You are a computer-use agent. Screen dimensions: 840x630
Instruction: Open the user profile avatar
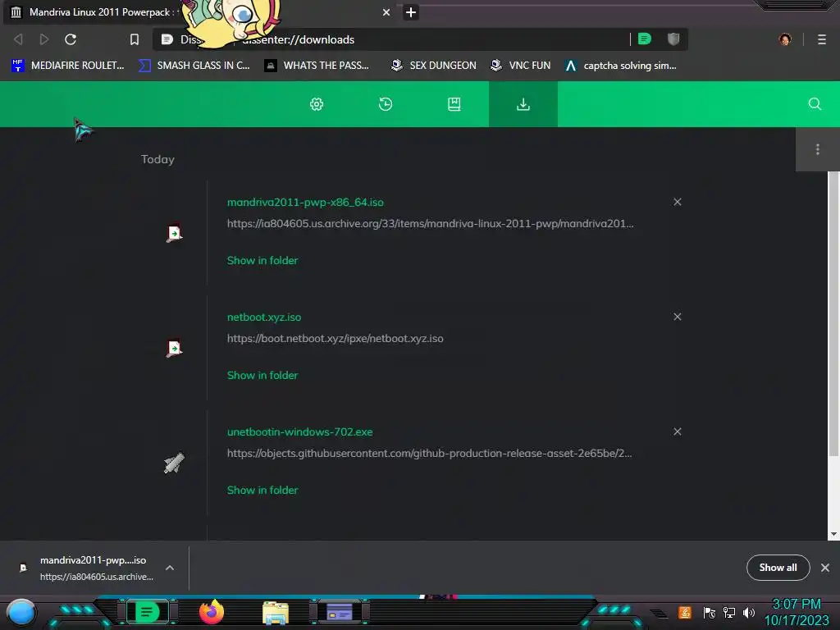pyautogui.click(x=785, y=39)
